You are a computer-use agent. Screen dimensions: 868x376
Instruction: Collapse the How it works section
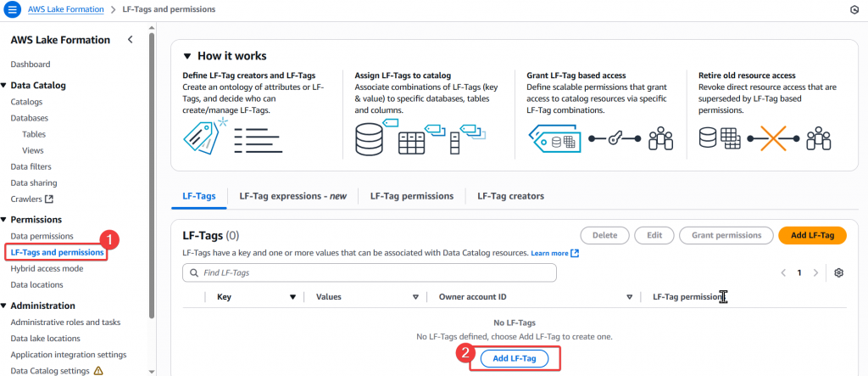tap(187, 56)
